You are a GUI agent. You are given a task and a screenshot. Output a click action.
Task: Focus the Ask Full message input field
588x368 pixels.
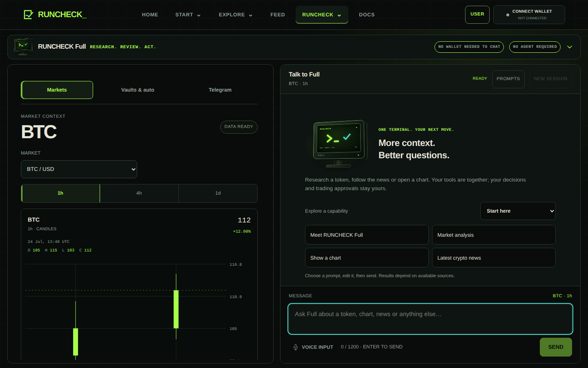[x=430, y=319]
